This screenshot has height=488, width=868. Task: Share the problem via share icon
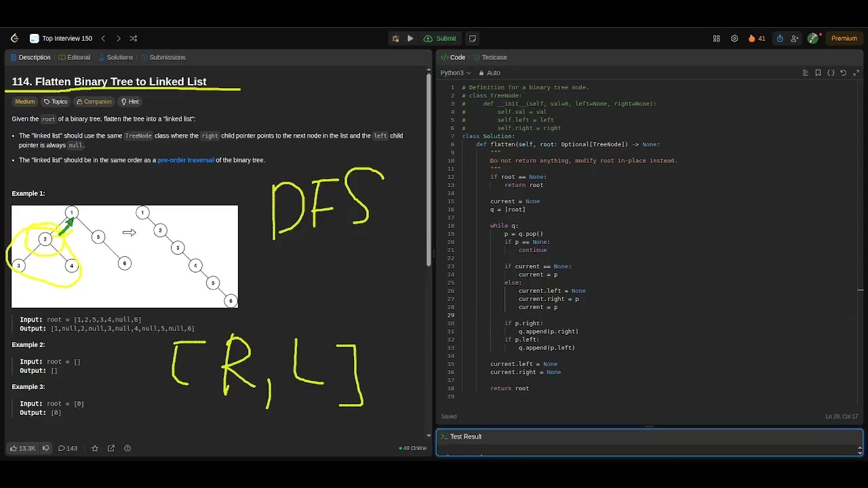(111, 448)
